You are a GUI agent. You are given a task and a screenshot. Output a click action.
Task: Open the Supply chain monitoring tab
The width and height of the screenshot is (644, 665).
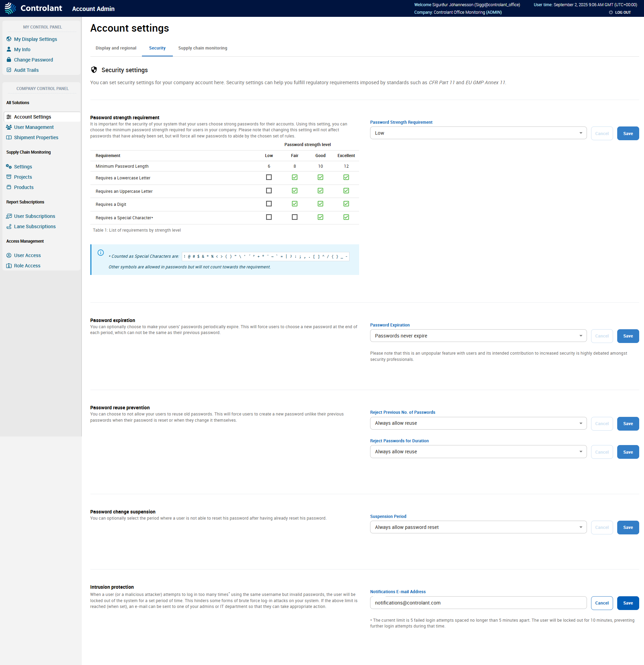tap(203, 48)
